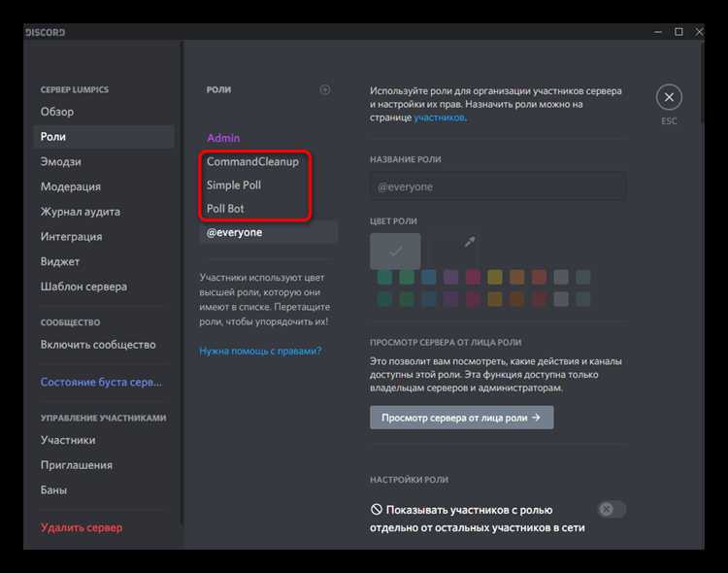728x573 pixels.
Task: Choose the red color swatch, top row
Action: [539, 277]
